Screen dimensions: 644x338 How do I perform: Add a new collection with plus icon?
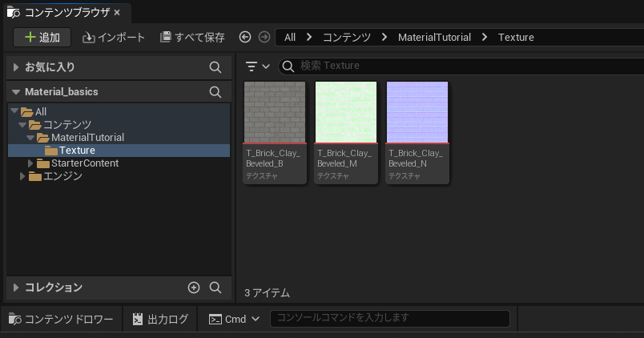pos(193,288)
